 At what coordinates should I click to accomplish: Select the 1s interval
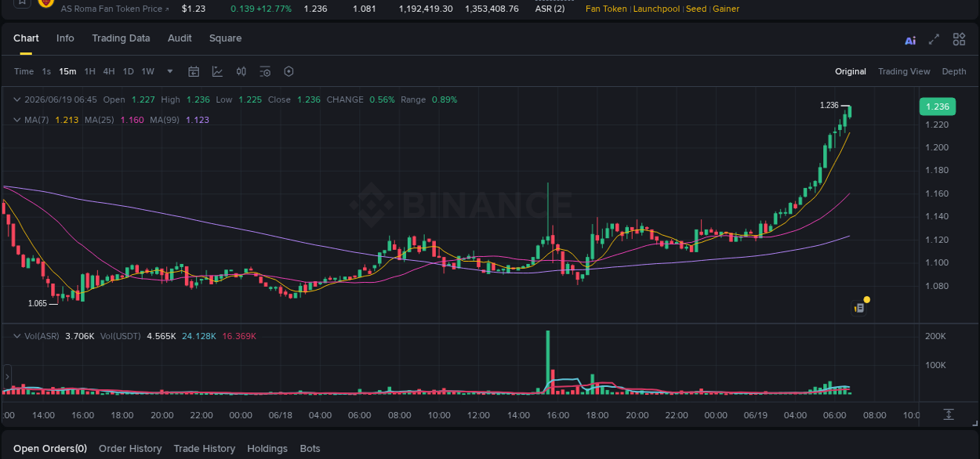(x=46, y=71)
